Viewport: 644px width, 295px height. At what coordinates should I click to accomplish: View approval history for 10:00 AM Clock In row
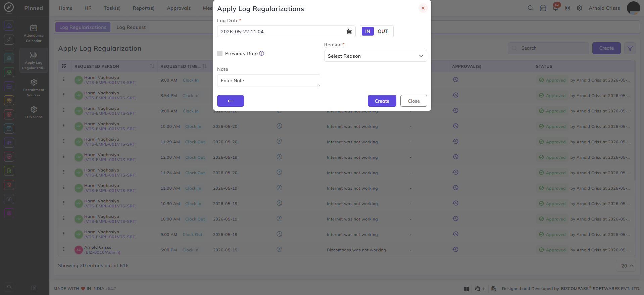455,126
